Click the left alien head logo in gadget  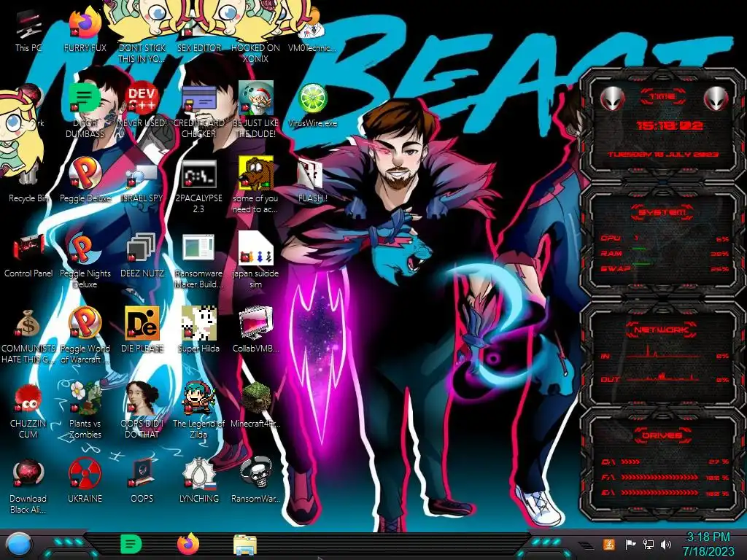click(613, 99)
